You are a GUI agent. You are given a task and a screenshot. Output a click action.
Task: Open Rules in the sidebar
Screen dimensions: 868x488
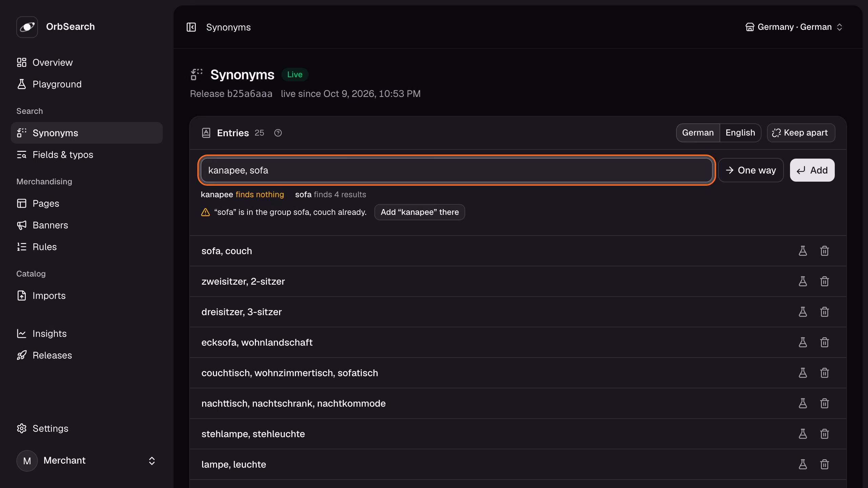point(87,247)
